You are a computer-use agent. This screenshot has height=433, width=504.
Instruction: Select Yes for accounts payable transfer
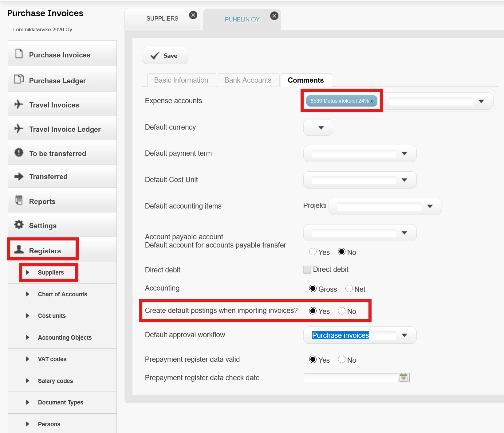point(313,252)
